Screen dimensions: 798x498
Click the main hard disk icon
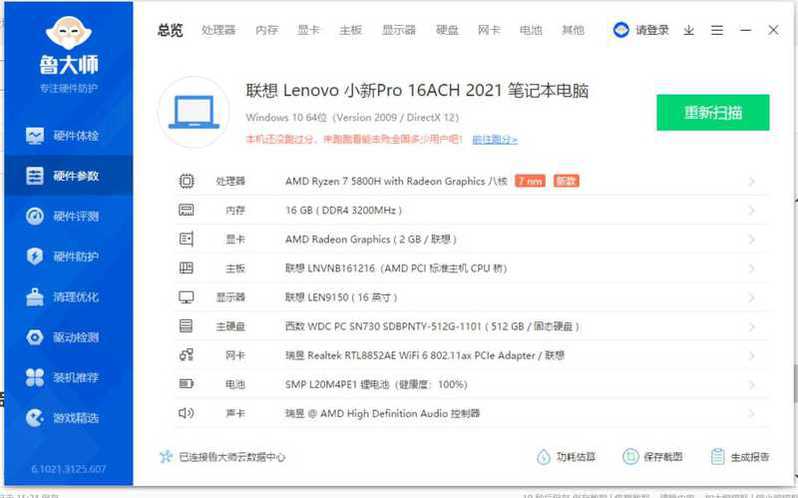click(x=186, y=326)
